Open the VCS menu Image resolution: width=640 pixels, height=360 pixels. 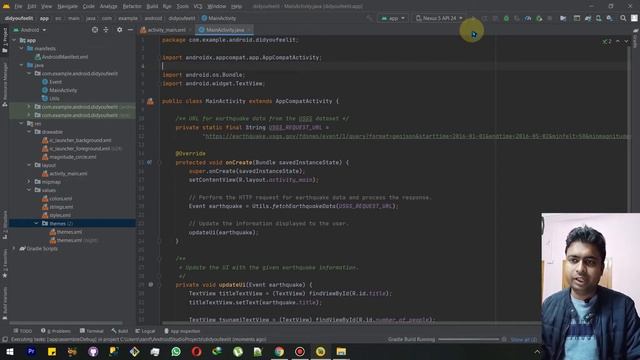coord(198,6)
